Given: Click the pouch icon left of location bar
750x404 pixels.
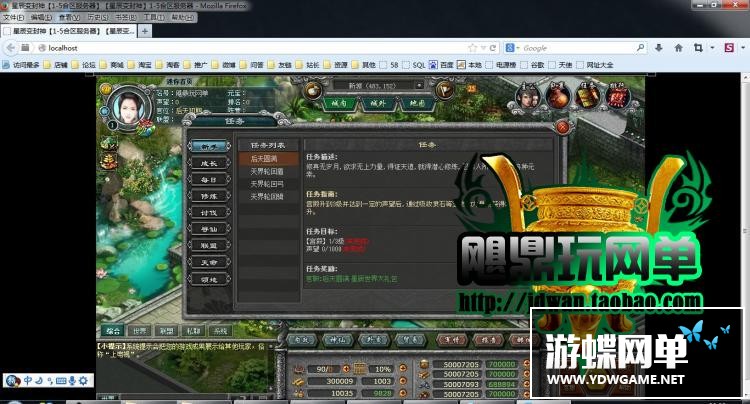Looking at the screenshot, I should pyautogui.click(x=313, y=90).
